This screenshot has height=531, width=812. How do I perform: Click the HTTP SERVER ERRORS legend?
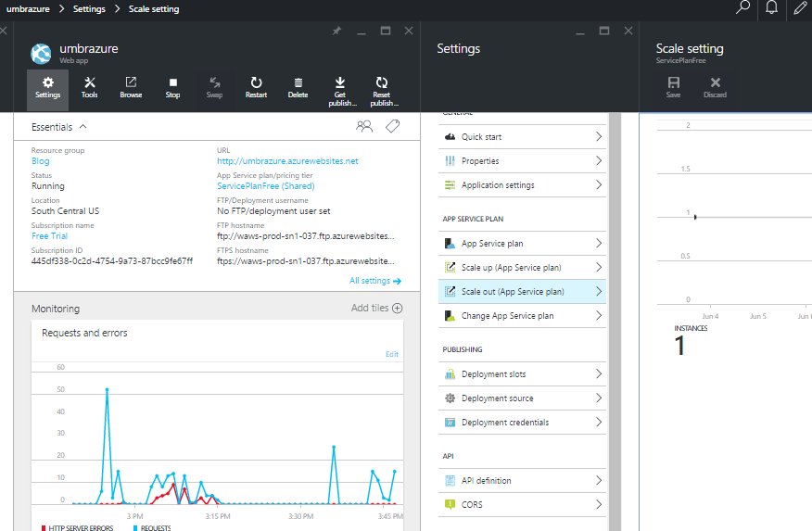pos(77,528)
